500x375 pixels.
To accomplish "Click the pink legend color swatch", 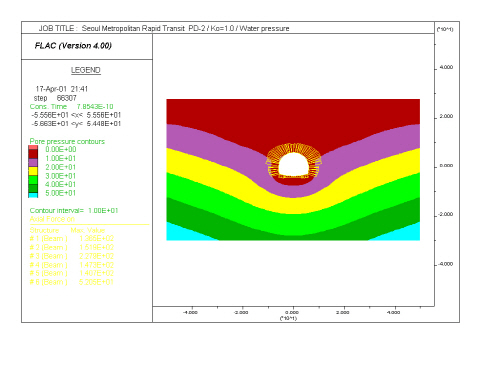I will pyautogui.click(x=33, y=147).
